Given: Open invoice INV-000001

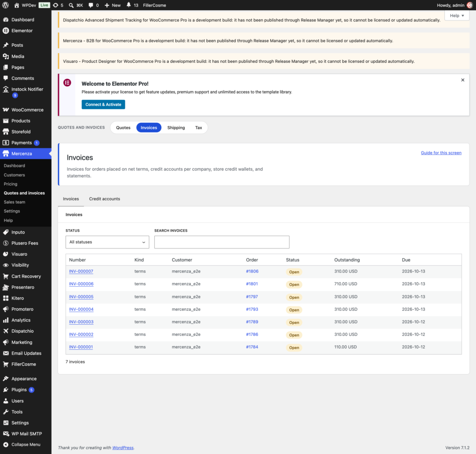Looking at the screenshot, I should [x=81, y=347].
